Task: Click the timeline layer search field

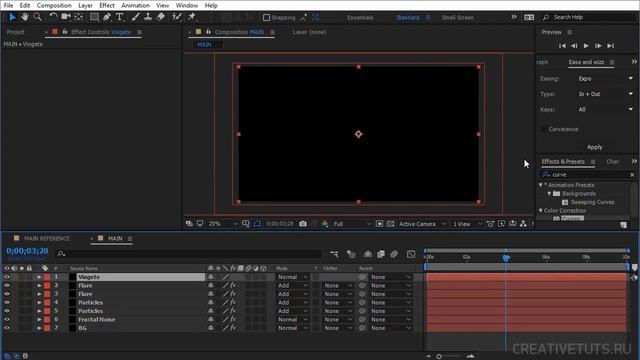Action: pos(188,254)
